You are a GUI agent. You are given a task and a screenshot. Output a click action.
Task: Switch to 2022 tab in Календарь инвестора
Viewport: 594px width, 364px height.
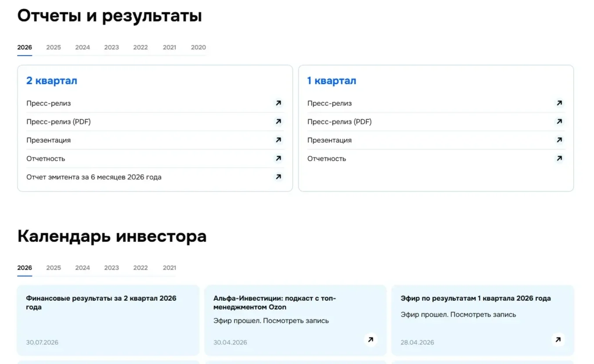pos(140,268)
